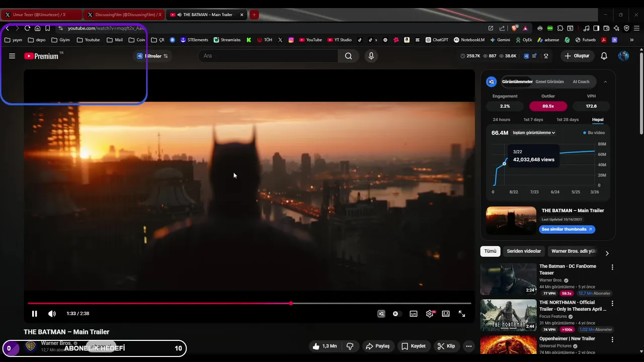Screen dimensions: 644x362
Task: Select Tümü filter chip
Action: [x=490, y=251]
